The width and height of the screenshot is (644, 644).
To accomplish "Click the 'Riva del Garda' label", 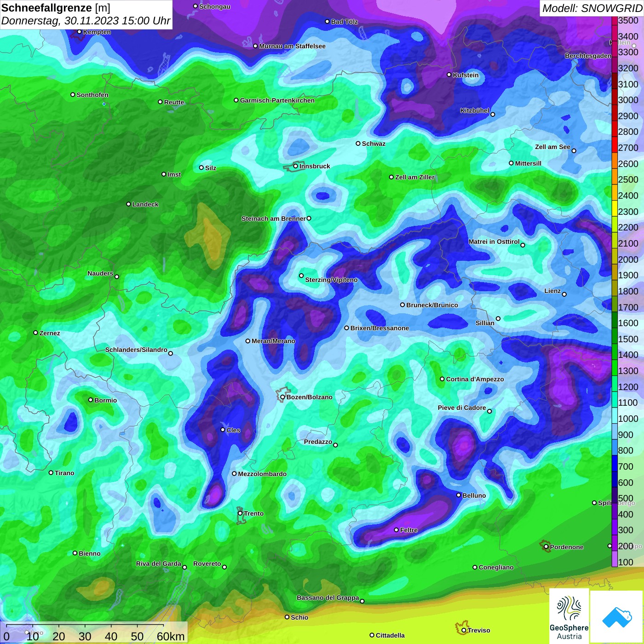I will point(159,563).
